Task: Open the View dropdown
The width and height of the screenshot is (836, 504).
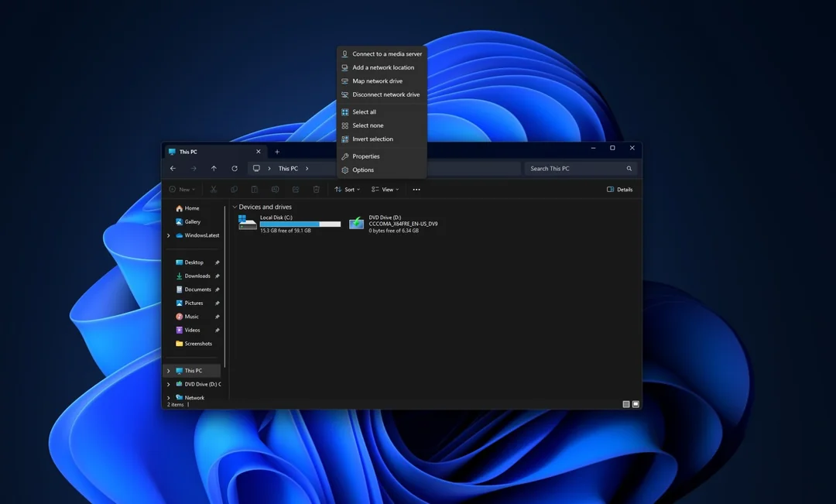Action: click(385, 190)
